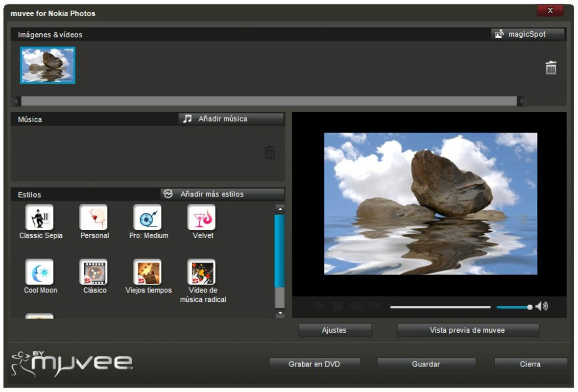Click the images strip left scroll arrow
The width and height of the screenshot is (578, 392).
point(16,101)
